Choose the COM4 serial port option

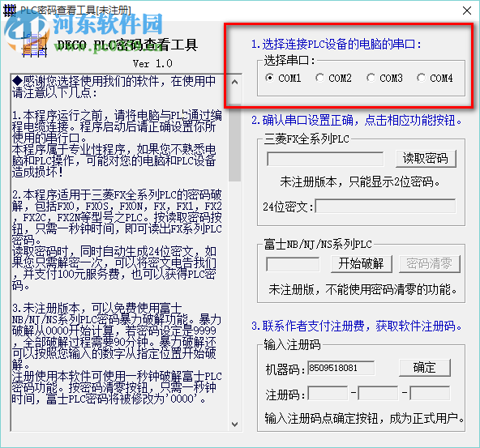point(422,78)
